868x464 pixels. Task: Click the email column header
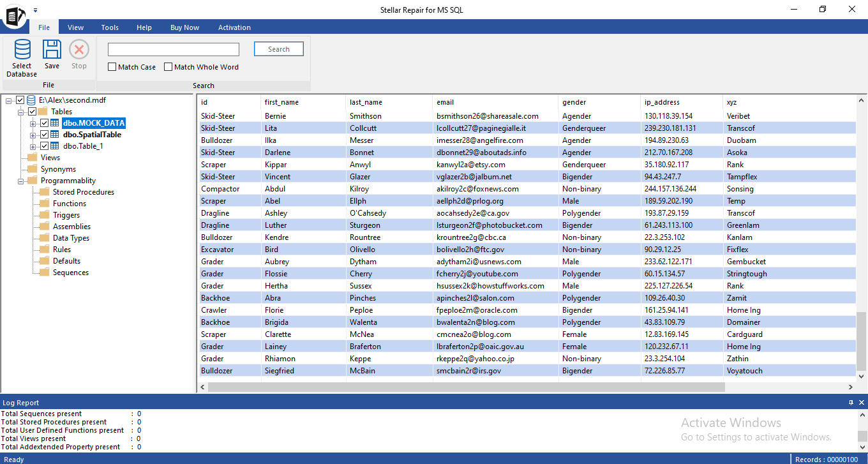pos(495,102)
